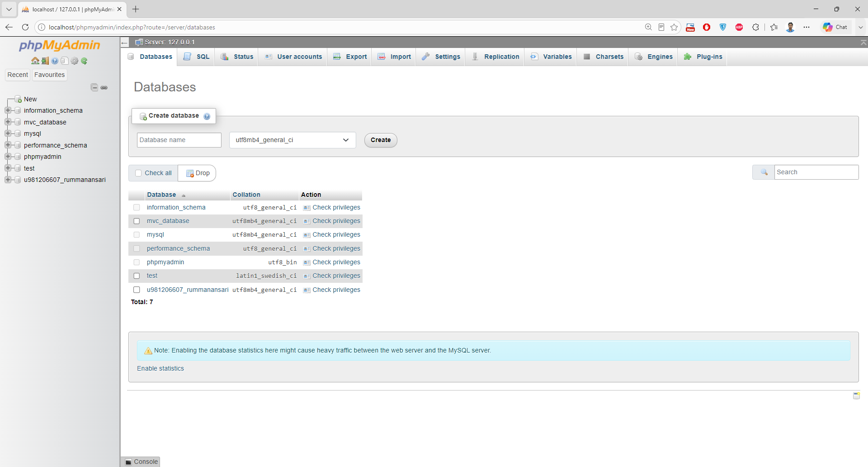
Task: Open browser profile avatar icon
Action: point(790,27)
